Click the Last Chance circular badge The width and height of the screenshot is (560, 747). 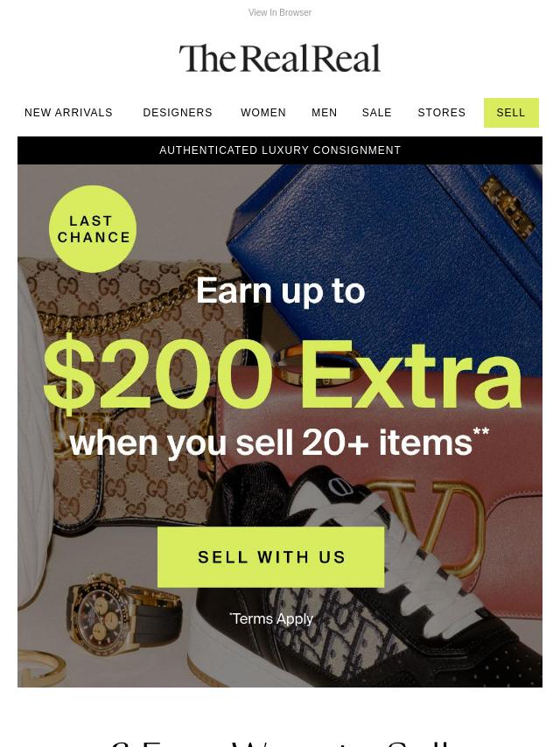coord(93,229)
